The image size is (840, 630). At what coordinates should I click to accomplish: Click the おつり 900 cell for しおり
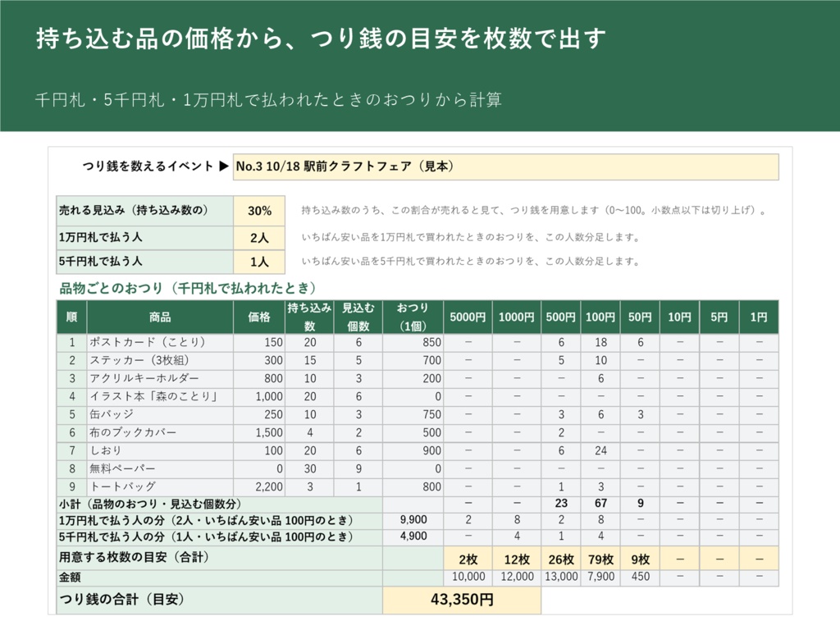(x=413, y=451)
